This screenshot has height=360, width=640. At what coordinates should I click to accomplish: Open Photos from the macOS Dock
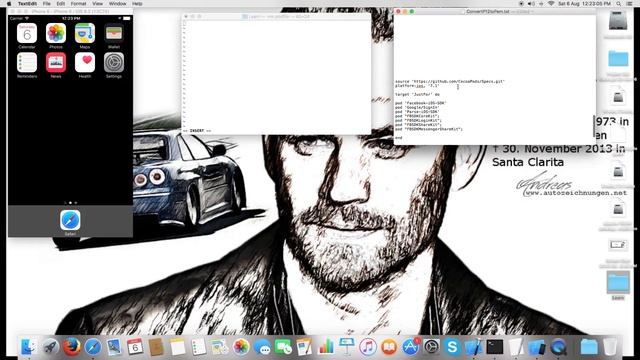pyautogui.click(x=241, y=347)
